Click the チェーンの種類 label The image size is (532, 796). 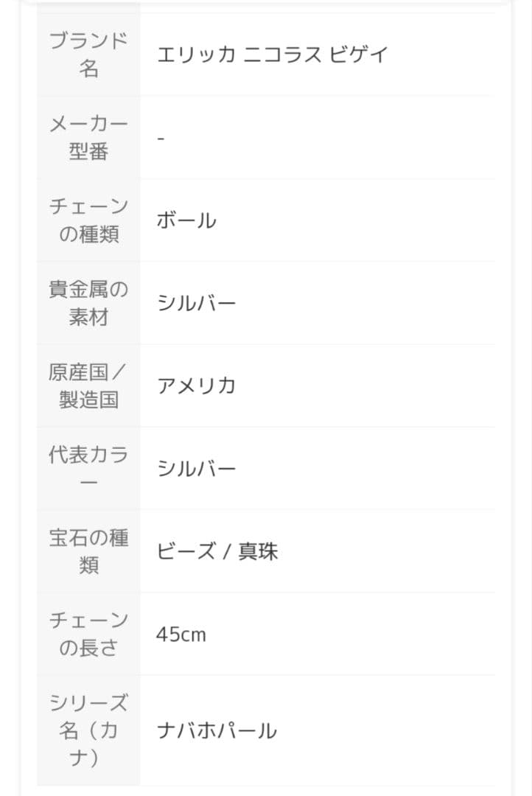88,220
